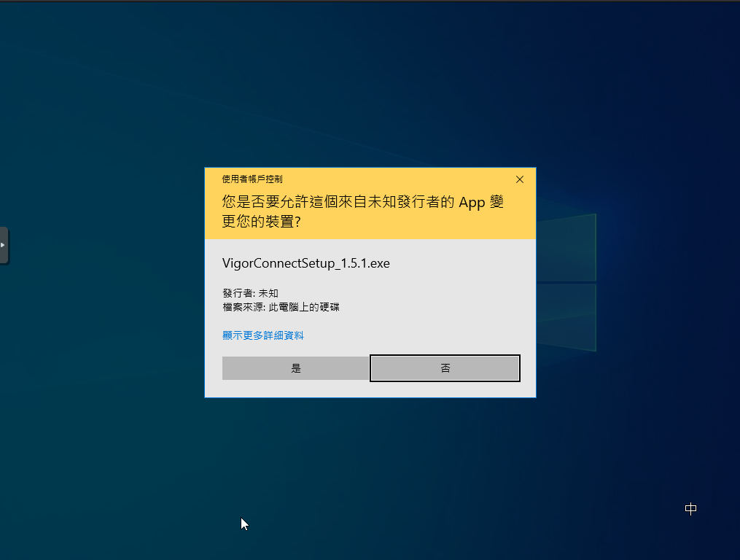Click the VigorConnectSetup_1.5.1.exe file name
740x560 pixels.
[306, 263]
